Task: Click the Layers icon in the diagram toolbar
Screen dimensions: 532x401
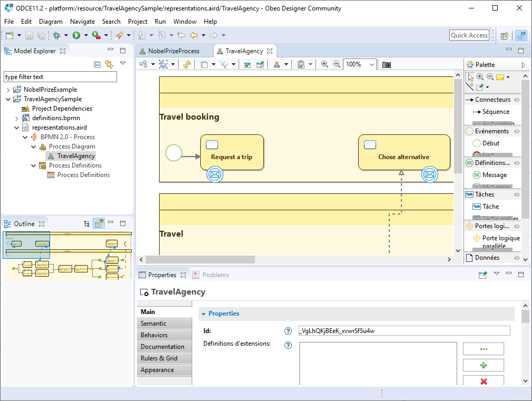Action: tap(204, 64)
